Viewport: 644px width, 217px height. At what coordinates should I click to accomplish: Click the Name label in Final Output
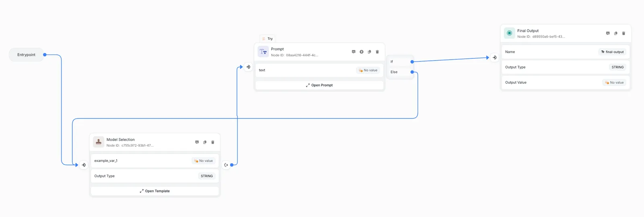point(510,52)
